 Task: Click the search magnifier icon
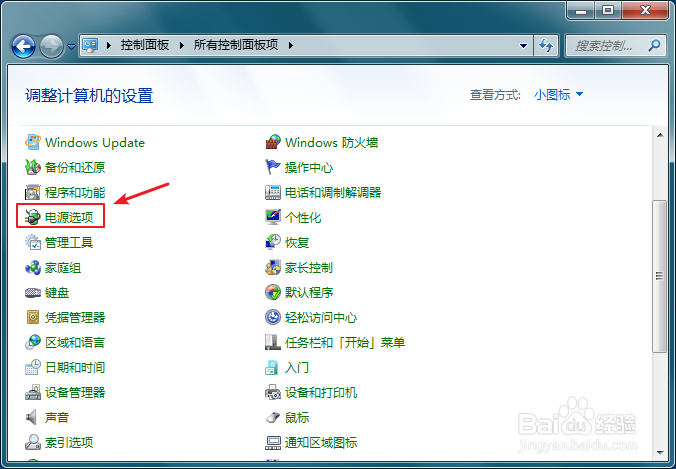(x=654, y=45)
